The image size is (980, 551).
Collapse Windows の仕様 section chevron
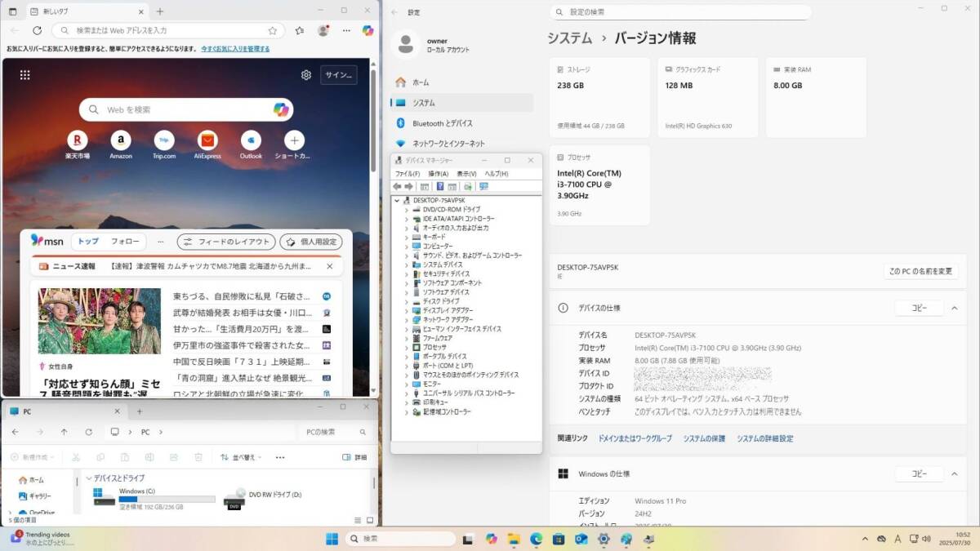pyautogui.click(x=953, y=473)
